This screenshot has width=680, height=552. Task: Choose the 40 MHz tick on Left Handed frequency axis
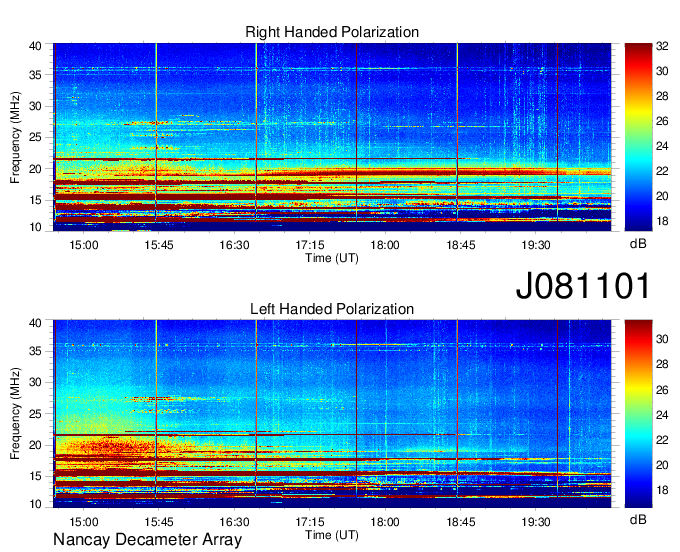[x=35, y=323]
